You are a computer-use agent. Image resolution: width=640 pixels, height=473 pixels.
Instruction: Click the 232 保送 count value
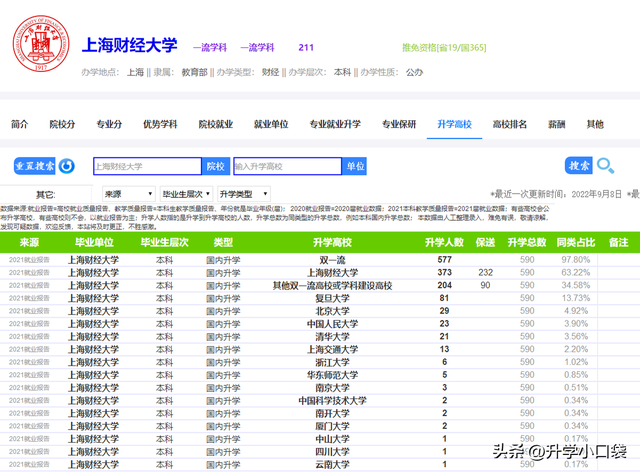pyautogui.click(x=485, y=273)
